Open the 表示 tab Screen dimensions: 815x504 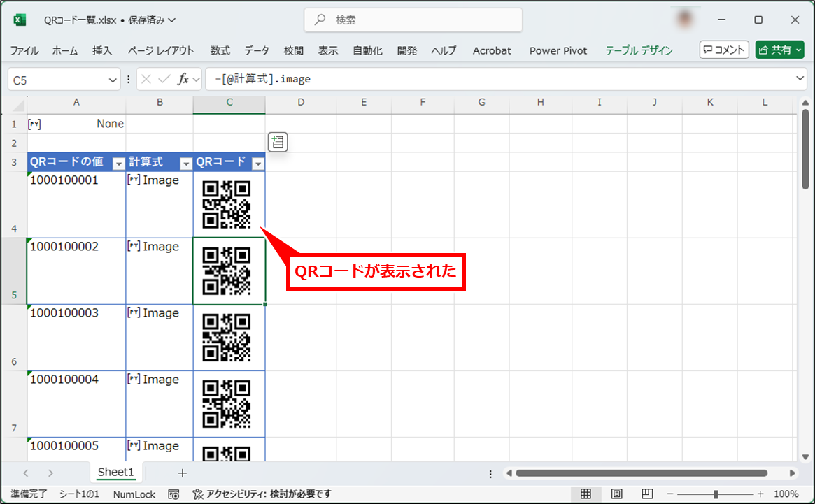328,50
